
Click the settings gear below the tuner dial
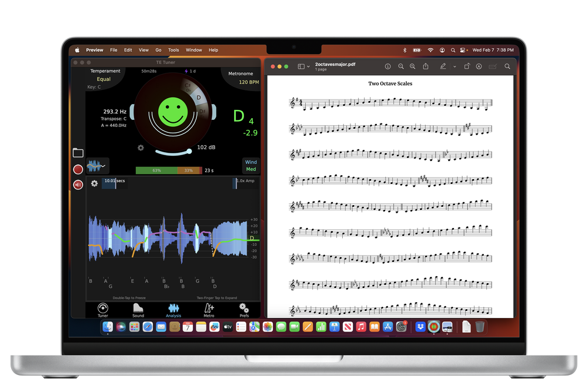(141, 149)
